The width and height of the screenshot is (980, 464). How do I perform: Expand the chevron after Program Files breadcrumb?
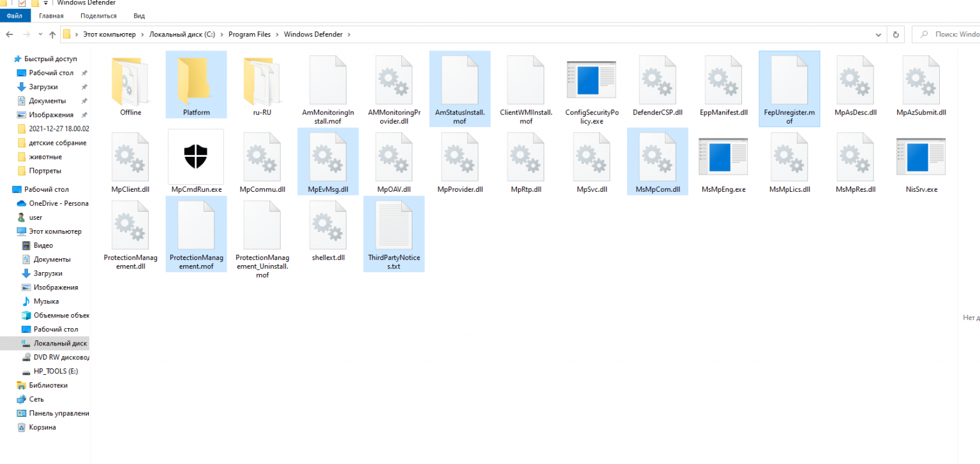point(278,34)
